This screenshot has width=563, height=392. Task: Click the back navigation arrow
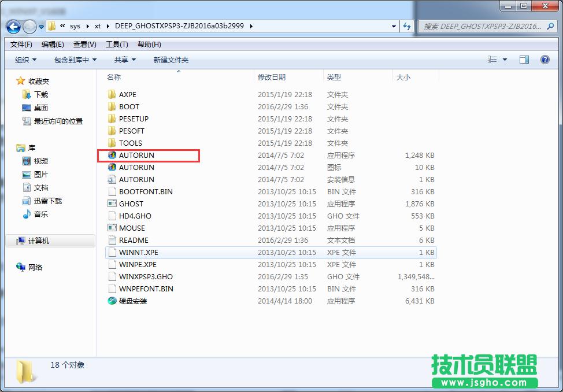(13, 27)
